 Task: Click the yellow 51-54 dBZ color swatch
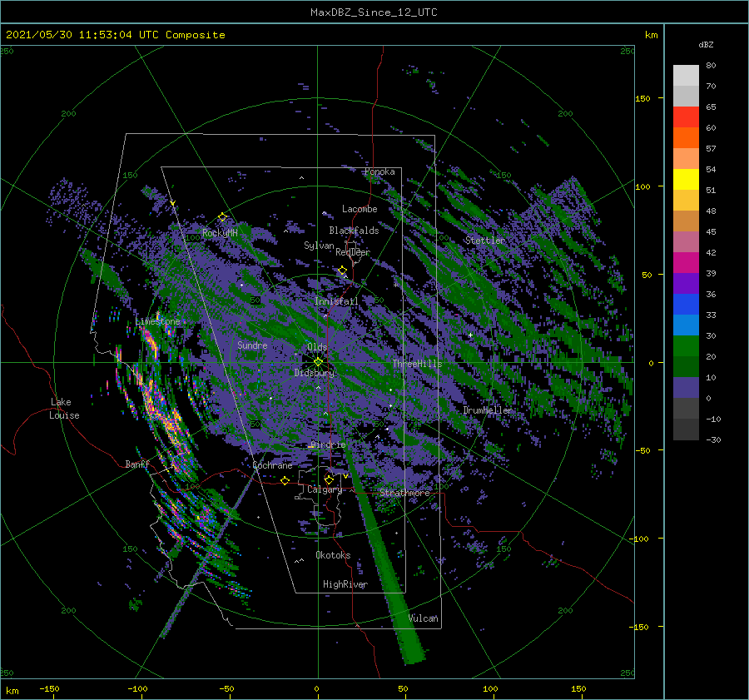click(686, 180)
